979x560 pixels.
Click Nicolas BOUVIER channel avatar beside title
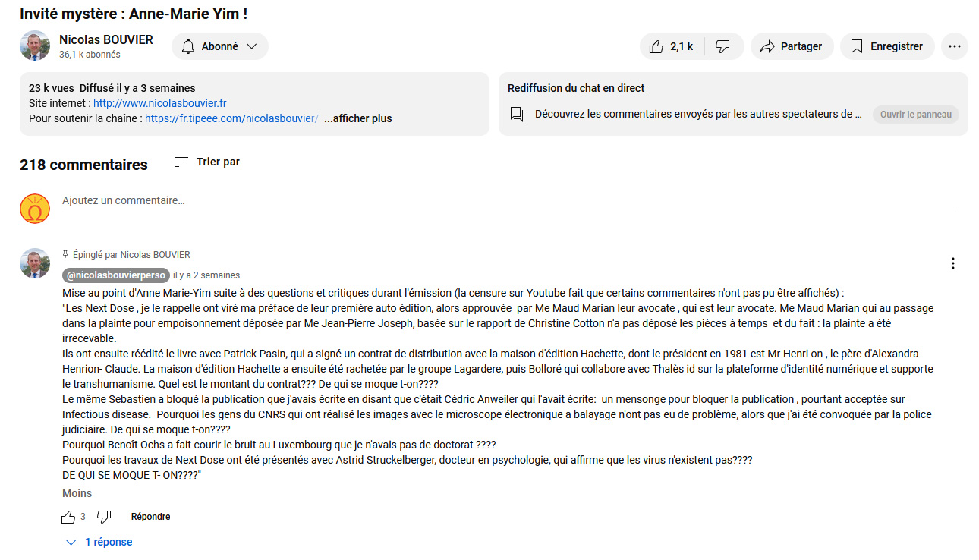pos(35,46)
